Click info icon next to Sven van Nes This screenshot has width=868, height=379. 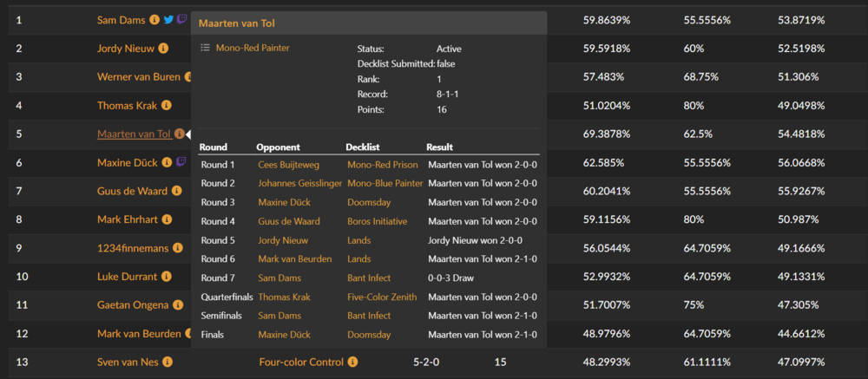pos(167,362)
